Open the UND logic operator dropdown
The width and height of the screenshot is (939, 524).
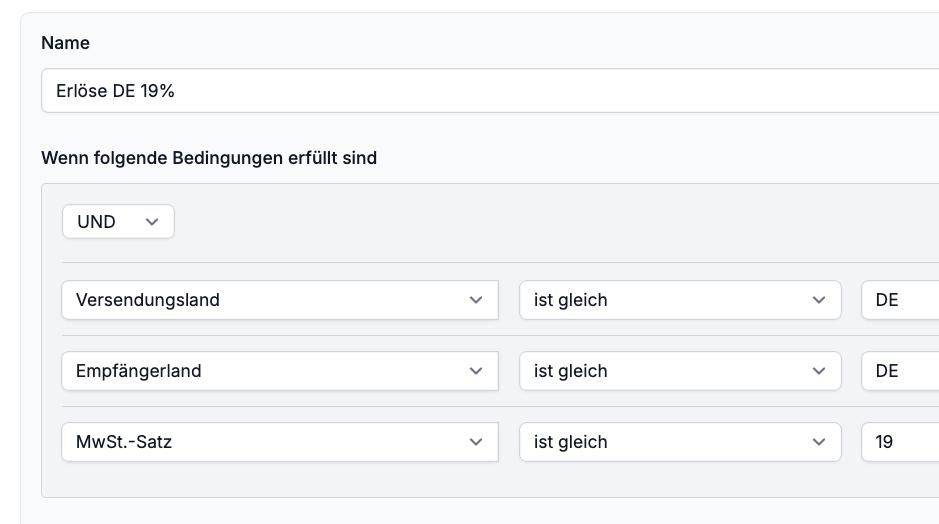tap(119, 222)
